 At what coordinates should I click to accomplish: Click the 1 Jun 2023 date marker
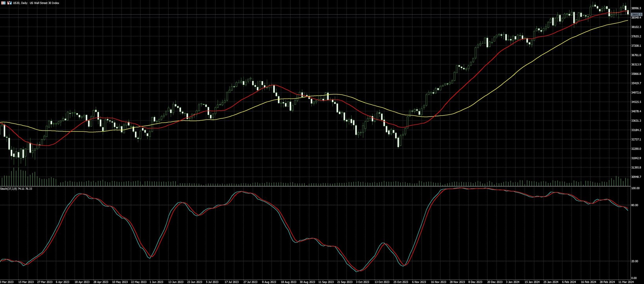(156, 282)
